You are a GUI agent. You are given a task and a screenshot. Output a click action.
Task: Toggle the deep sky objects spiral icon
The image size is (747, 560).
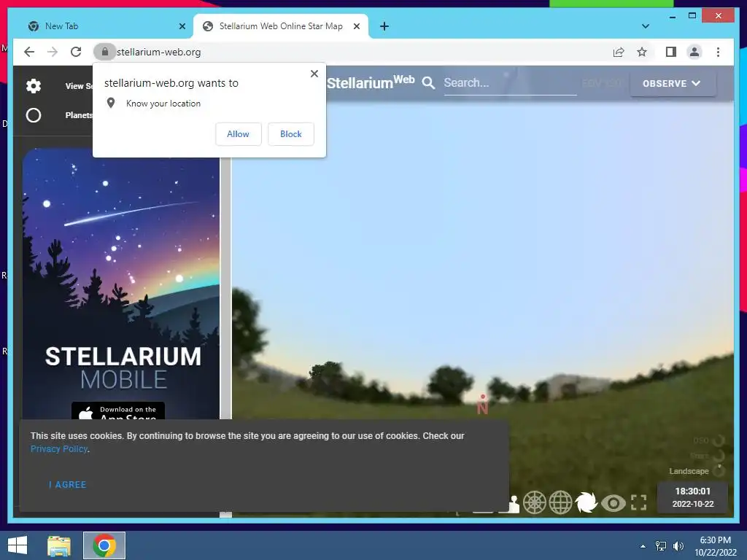tap(586, 502)
